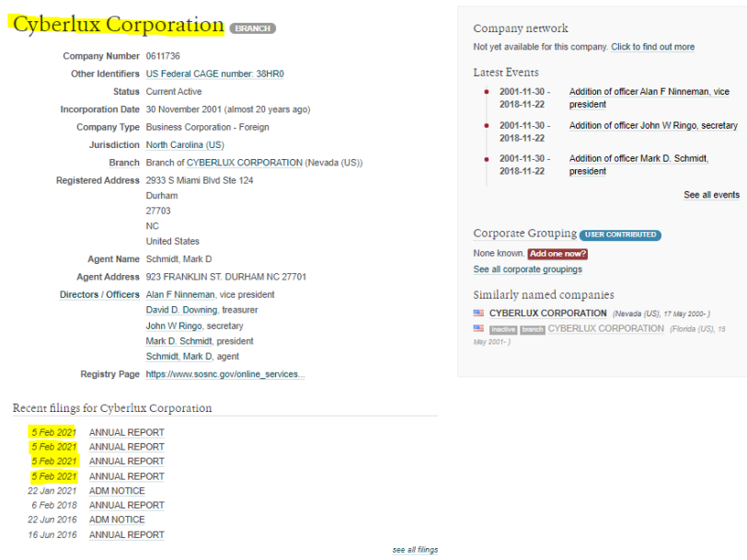This screenshot has height=560, width=747.
Task: Open officer Alan F Ninneman in directors list
Action: (180, 295)
